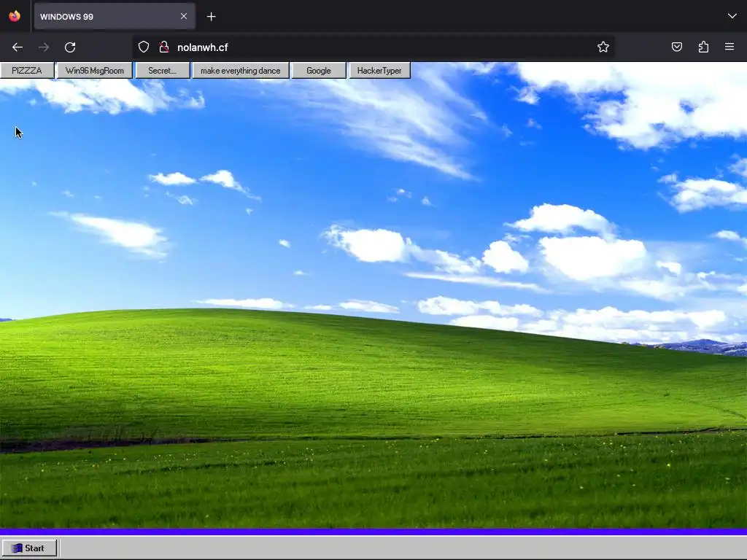Open the Win96 MsgRoom button
The image size is (747, 560).
point(94,71)
